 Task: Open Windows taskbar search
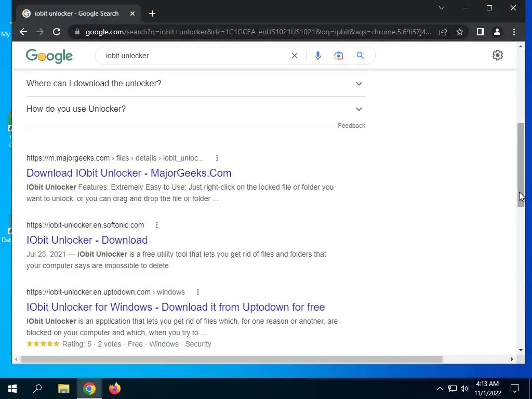click(37, 389)
